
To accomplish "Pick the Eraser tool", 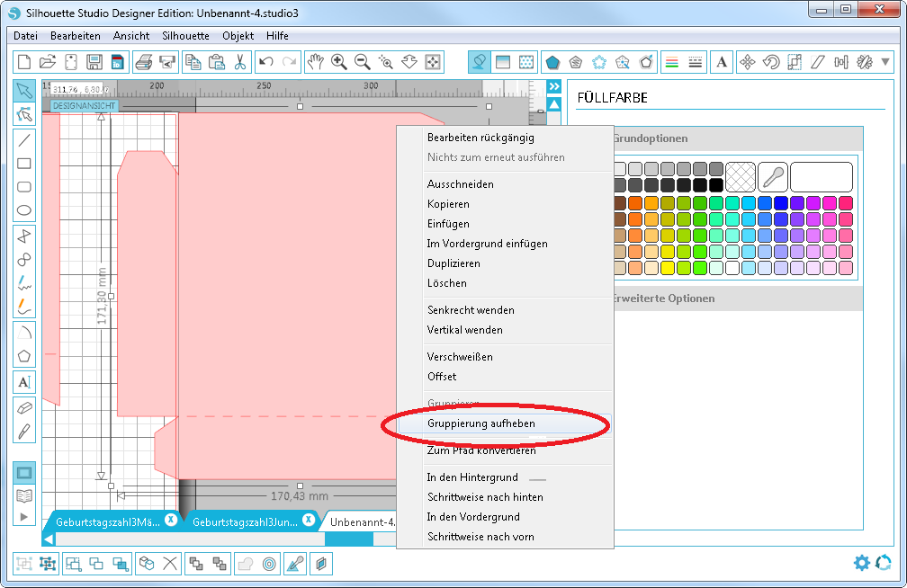I will 24,407.
